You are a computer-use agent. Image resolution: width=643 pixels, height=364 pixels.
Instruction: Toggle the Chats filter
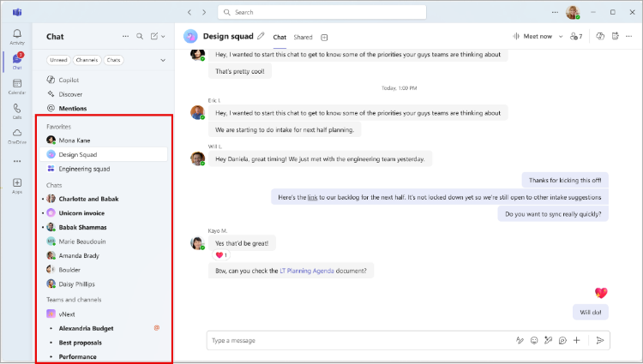coord(113,60)
